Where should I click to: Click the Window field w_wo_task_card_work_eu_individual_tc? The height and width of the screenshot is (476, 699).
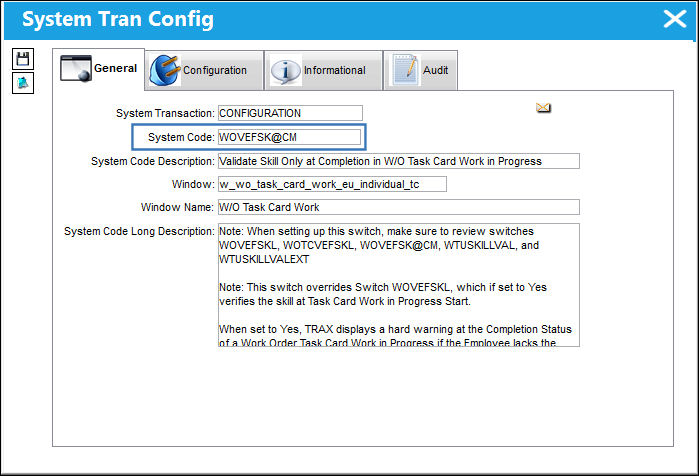(x=332, y=184)
